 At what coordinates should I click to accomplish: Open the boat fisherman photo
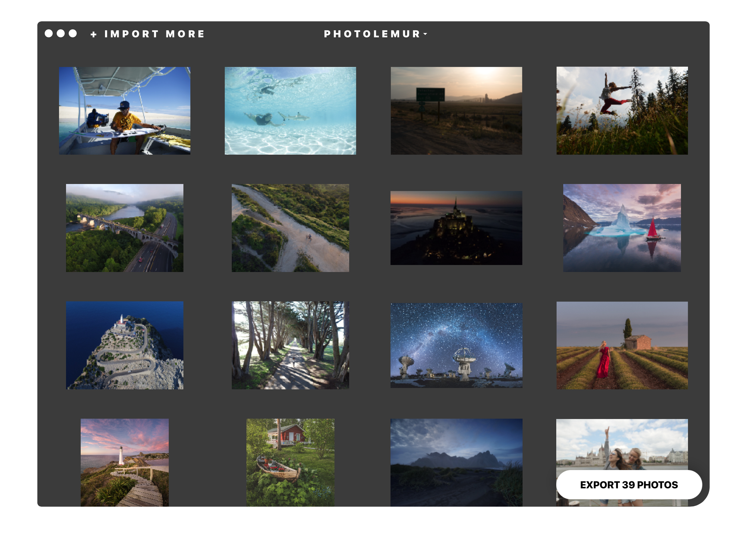pyautogui.click(x=125, y=111)
